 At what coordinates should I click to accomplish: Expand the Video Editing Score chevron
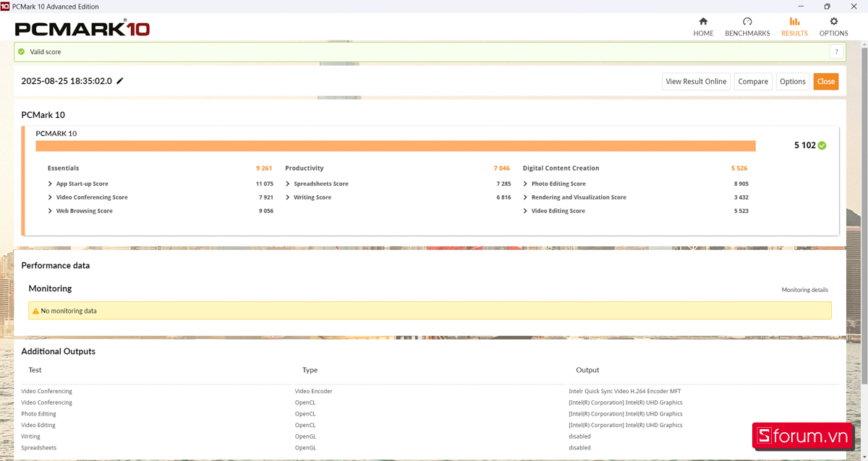tap(525, 211)
